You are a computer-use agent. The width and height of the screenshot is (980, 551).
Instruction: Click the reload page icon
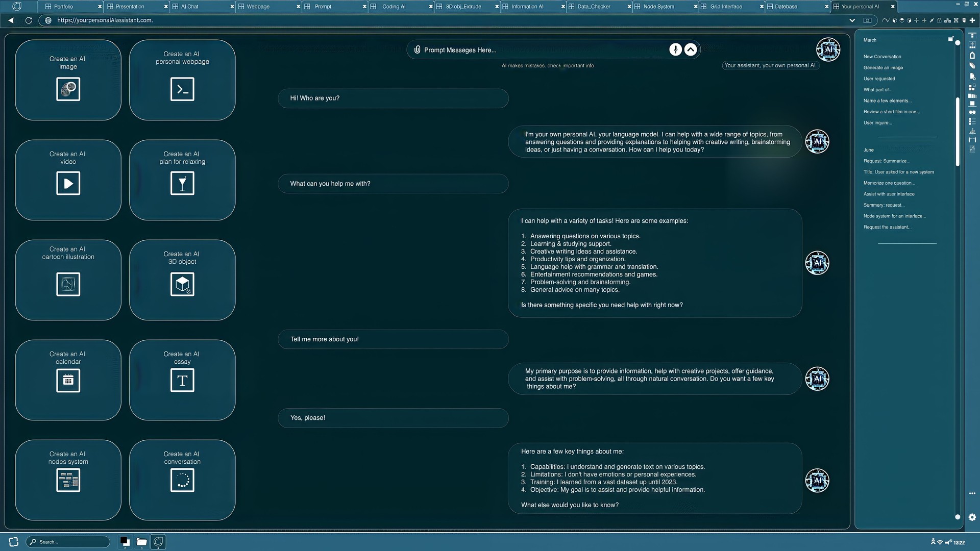[x=28, y=20]
